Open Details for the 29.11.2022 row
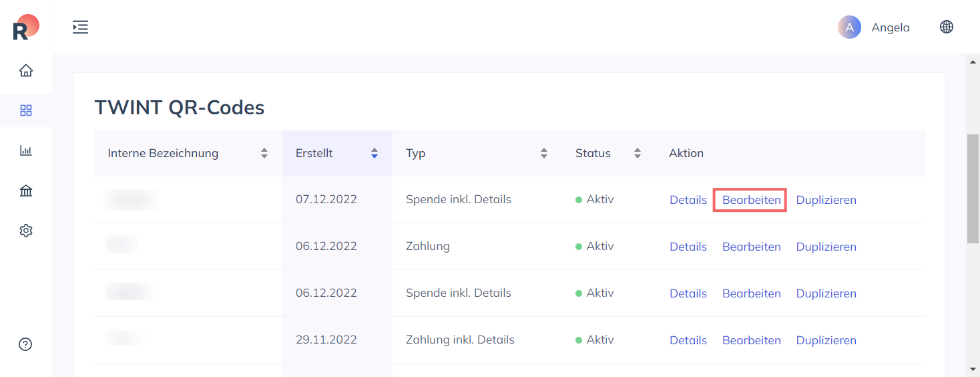The width and height of the screenshot is (980, 377). 688,340
